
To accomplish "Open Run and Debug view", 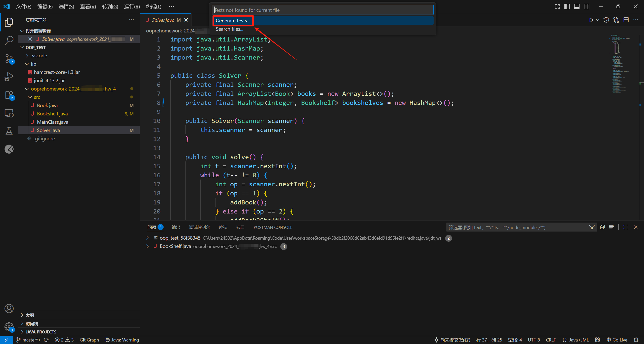I will [9, 77].
